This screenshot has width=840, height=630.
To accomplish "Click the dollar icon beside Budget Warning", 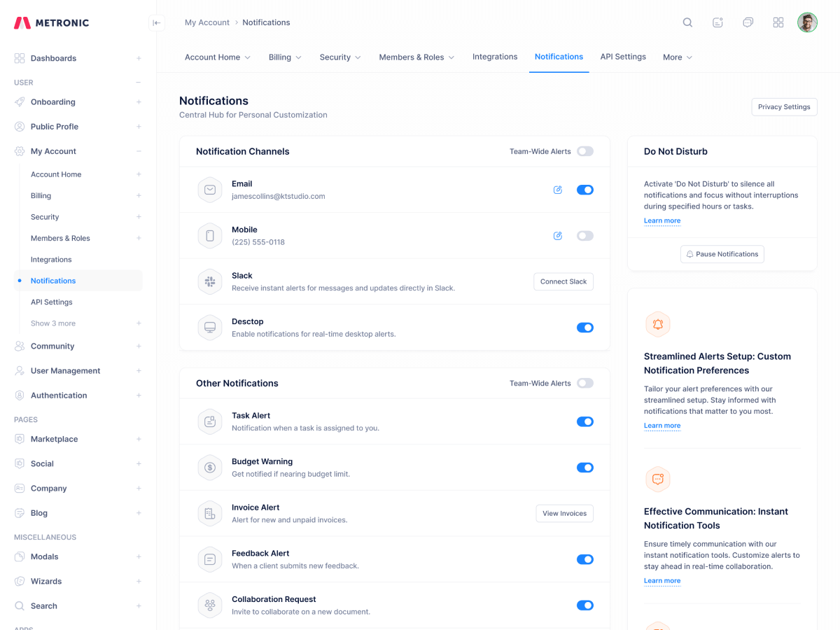I will [x=210, y=468].
